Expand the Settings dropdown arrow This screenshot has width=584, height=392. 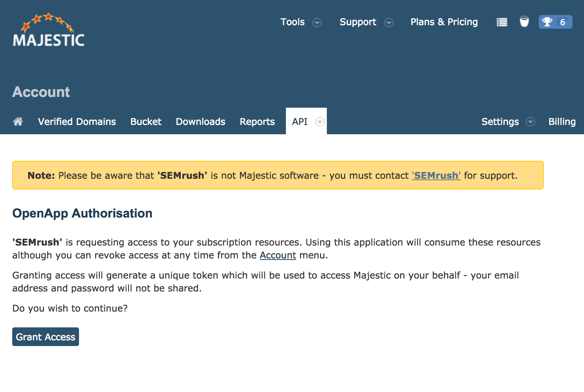530,122
